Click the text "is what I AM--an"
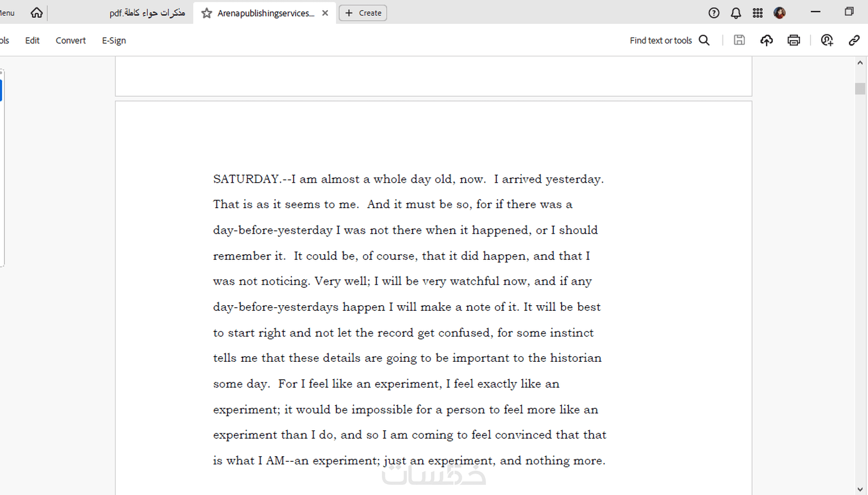The image size is (868, 495). pos(261,461)
